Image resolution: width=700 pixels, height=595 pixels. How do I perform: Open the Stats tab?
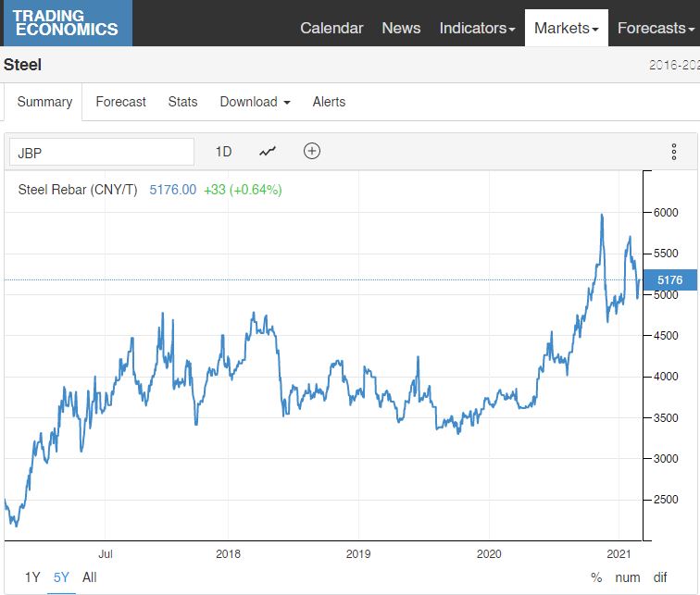click(182, 102)
